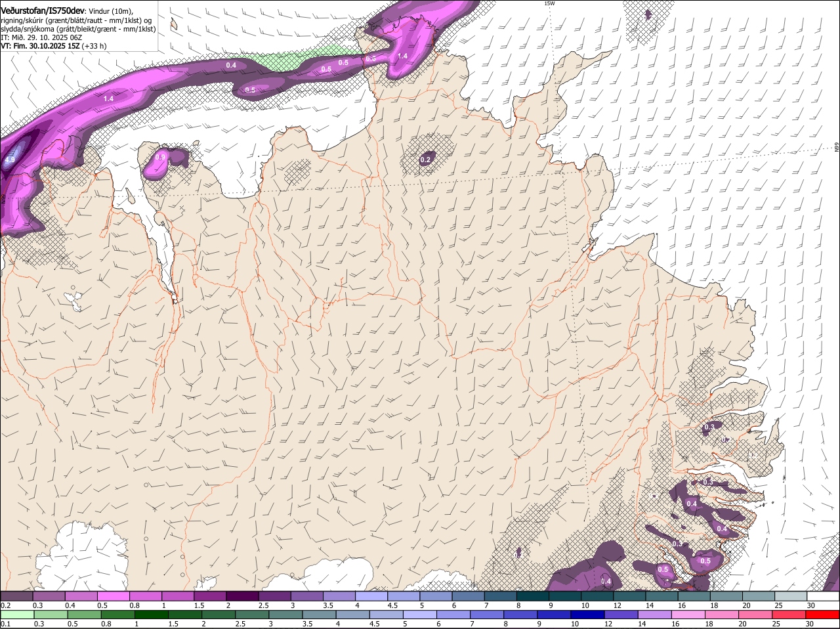Click the 0.2 value inside the inland hatched patch
The image size is (840, 629).
425,160
